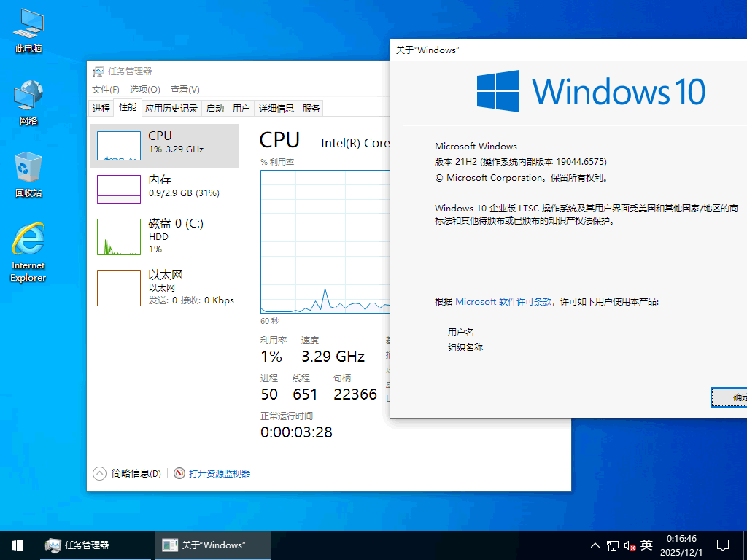Expand the hidden tray icons chevron

pos(595,545)
